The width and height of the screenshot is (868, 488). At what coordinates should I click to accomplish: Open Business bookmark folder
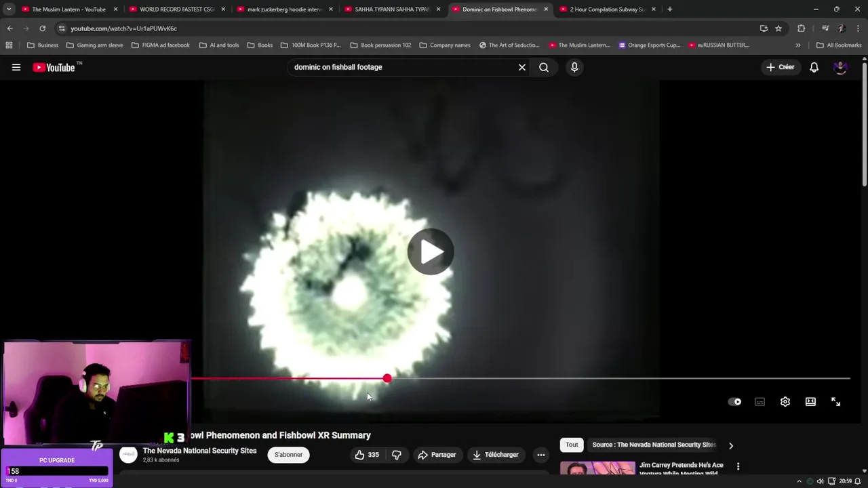(x=43, y=45)
